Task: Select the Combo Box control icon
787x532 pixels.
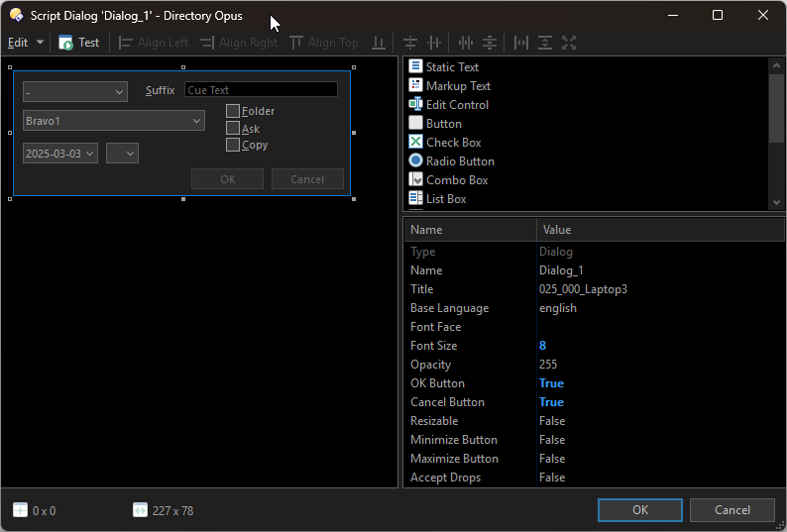Action: tap(415, 179)
